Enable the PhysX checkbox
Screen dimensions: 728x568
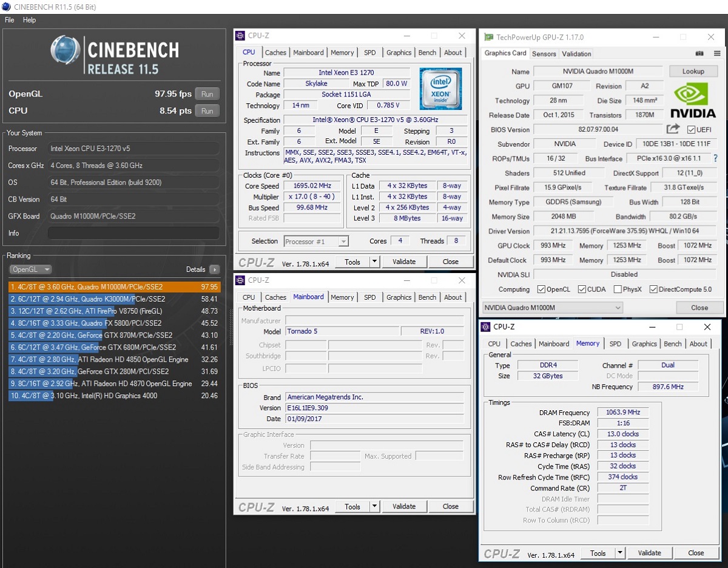tap(618, 289)
